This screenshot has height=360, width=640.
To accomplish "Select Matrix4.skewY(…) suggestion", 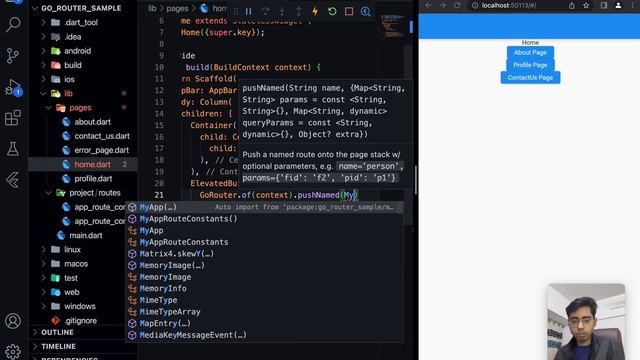I will [x=264, y=253].
